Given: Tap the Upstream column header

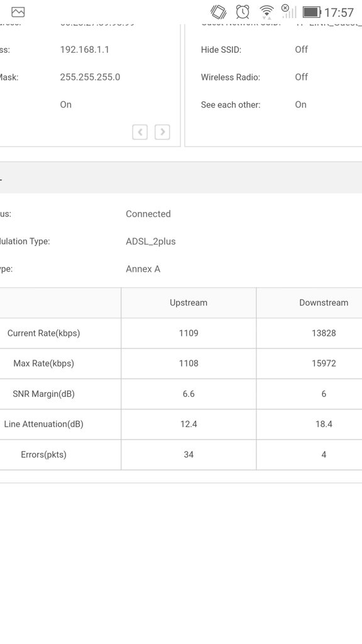Looking at the screenshot, I should (189, 303).
